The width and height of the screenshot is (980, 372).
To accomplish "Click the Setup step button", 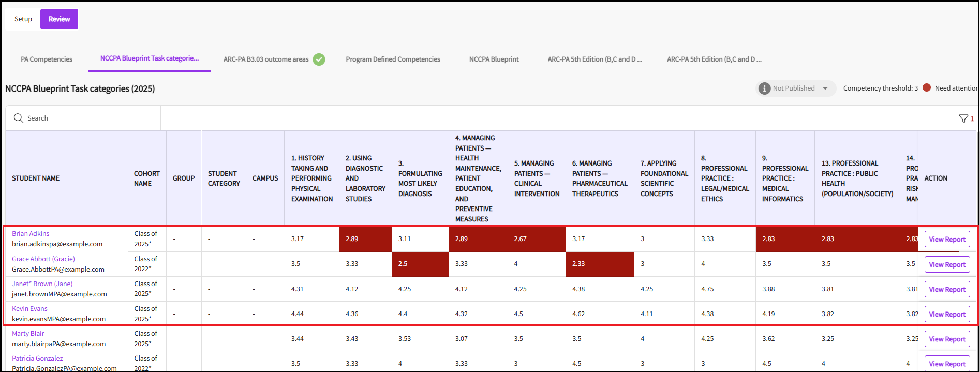I will tap(23, 19).
